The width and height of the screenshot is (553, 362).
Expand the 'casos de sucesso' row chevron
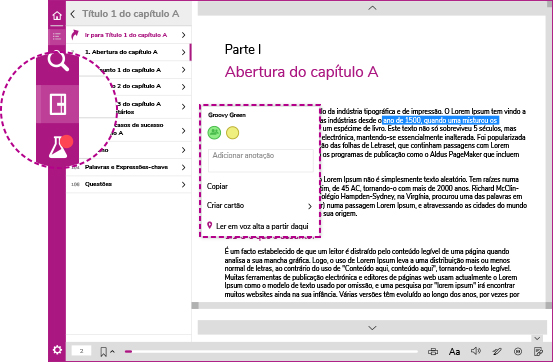[x=183, y=131]
